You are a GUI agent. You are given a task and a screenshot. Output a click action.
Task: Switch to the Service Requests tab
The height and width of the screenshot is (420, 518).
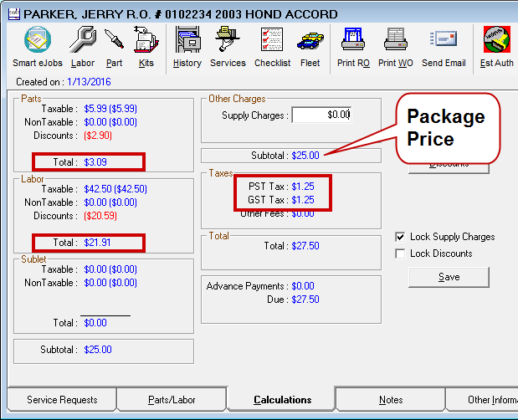(x=62, y=400)
